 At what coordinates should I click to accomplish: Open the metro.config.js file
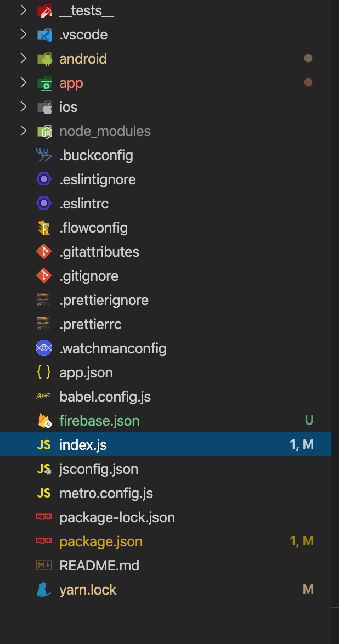[x=106, y=493]
